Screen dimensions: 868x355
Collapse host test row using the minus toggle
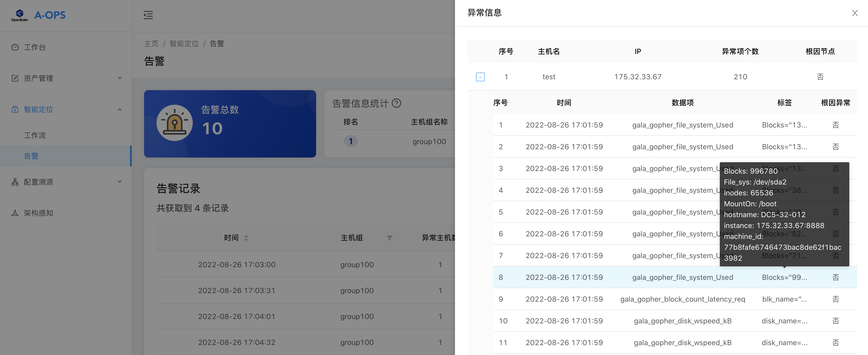[x=480, y=77]
